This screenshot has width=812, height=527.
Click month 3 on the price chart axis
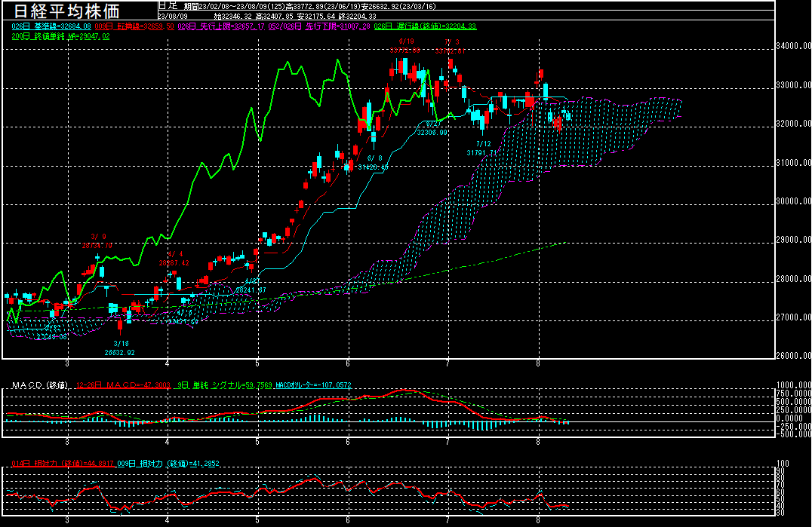(x=67, y=364)
